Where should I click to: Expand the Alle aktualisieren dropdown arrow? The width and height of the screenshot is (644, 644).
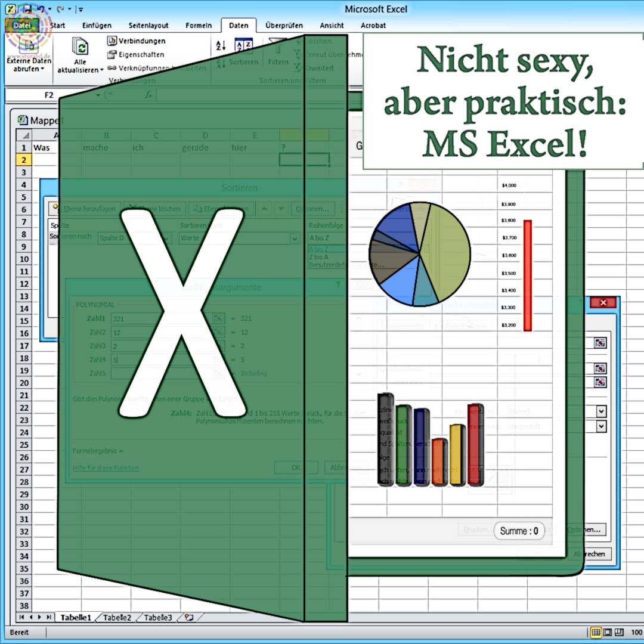click(x=101, y=70)
